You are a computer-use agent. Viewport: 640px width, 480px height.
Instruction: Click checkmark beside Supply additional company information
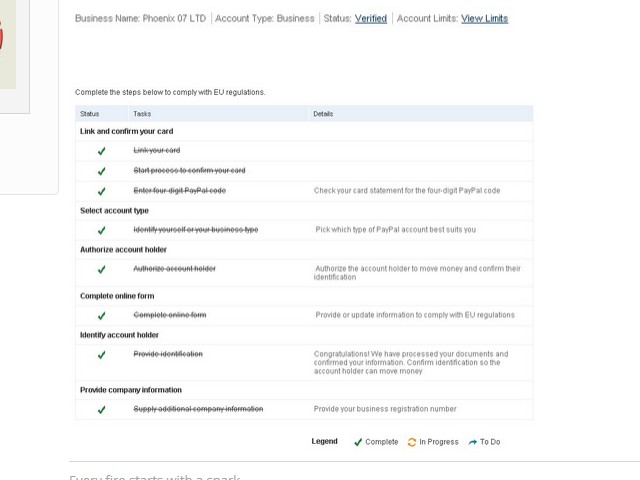pyautogui.click(x=102, y=410)
